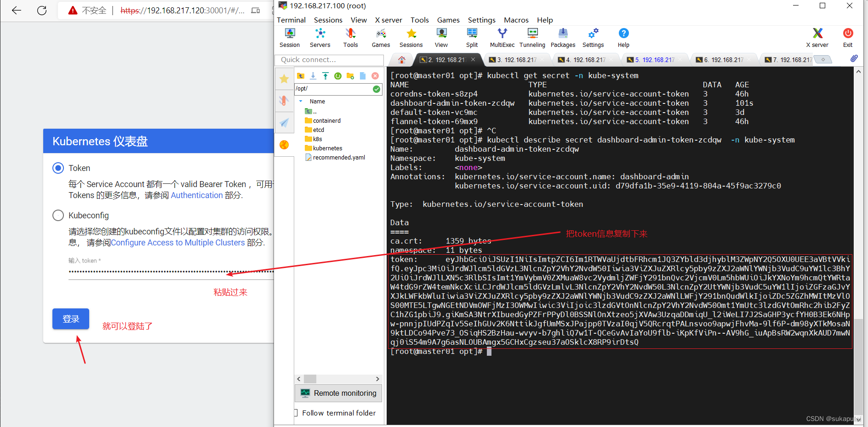Click the home tab icon

coord(402,60)
